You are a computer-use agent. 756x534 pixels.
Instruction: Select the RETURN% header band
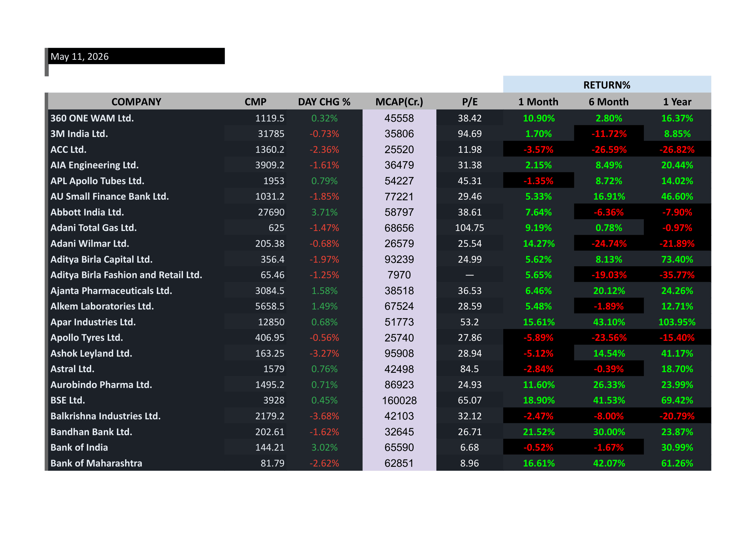click(x=607, y=85)
